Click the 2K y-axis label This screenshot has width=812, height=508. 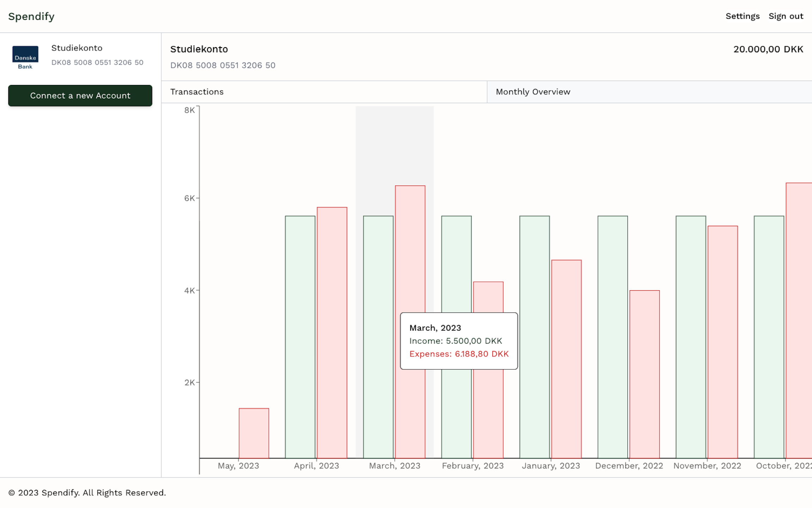tap(189, 382)
